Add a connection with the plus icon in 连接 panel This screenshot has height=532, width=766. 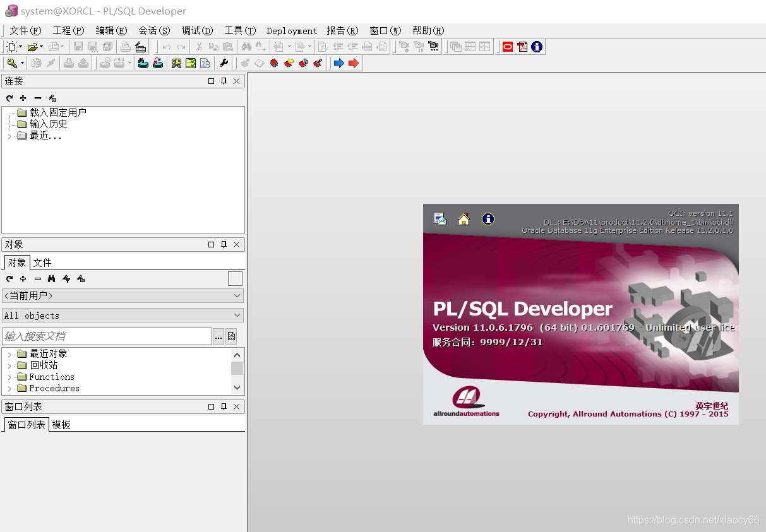pyautogui.click(x=23, y=98)
